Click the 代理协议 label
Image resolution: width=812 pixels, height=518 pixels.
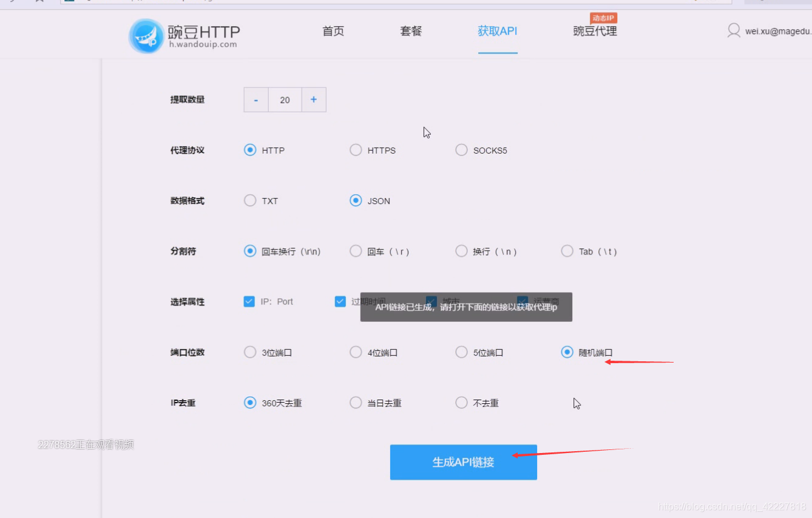188,150
